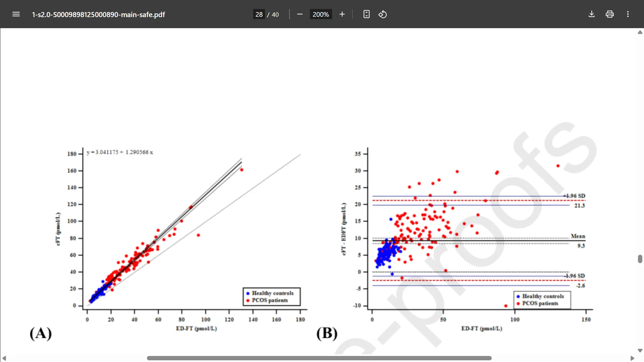The width and height of the screenshot is (644, 362).
Task: Click 'Healthy controls' in chart B legend
Action: tap(543, 296)
